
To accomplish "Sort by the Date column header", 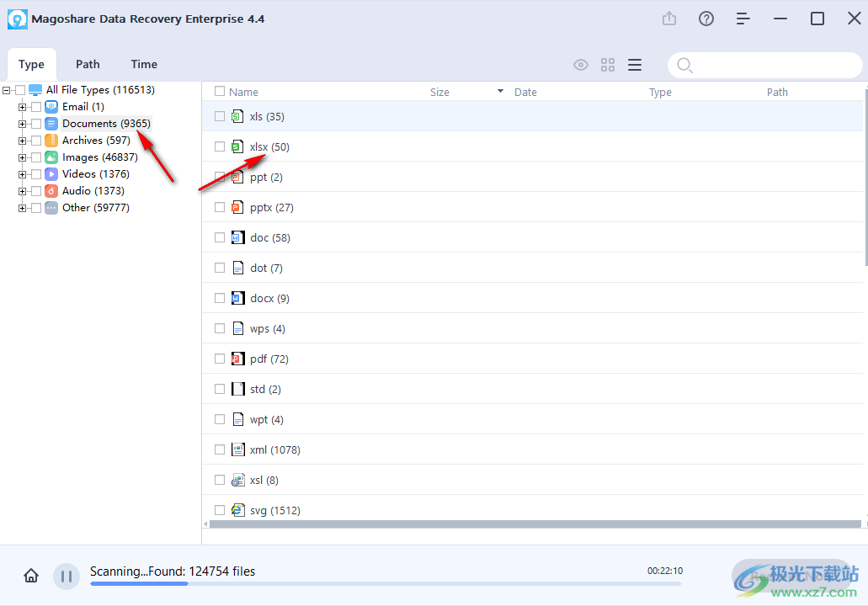I will (x=525, y=92).
